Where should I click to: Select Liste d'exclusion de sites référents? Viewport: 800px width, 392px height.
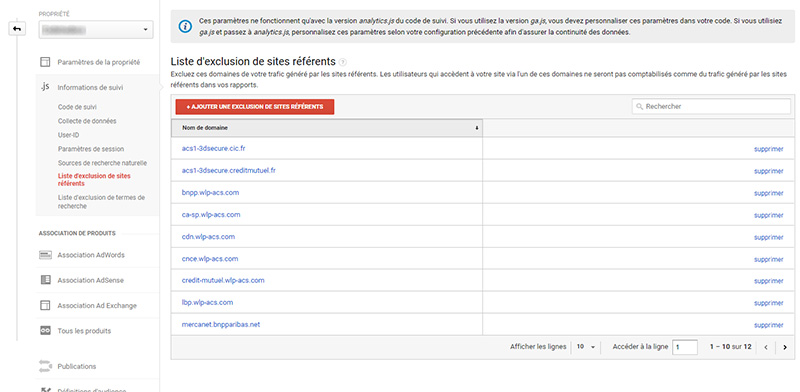(x=94, y=180)
